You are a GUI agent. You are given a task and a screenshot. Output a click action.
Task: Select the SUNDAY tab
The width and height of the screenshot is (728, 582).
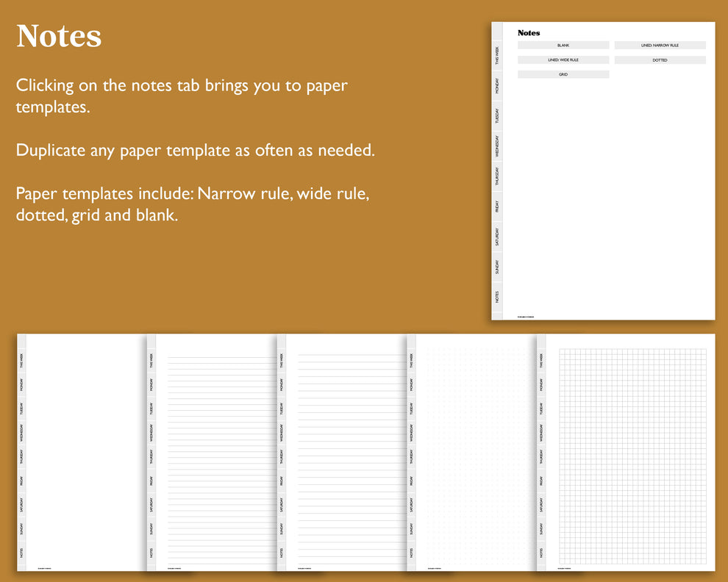(497, 266)
